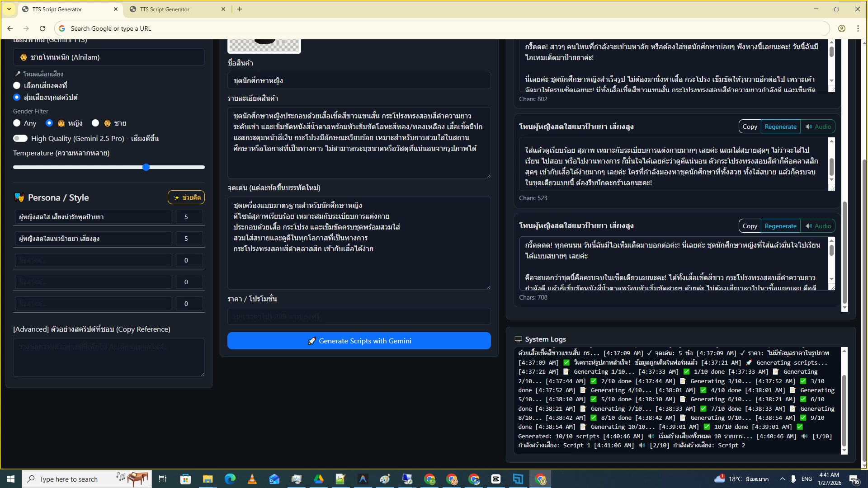Select the ชาย gender filter option

point(95,123)
